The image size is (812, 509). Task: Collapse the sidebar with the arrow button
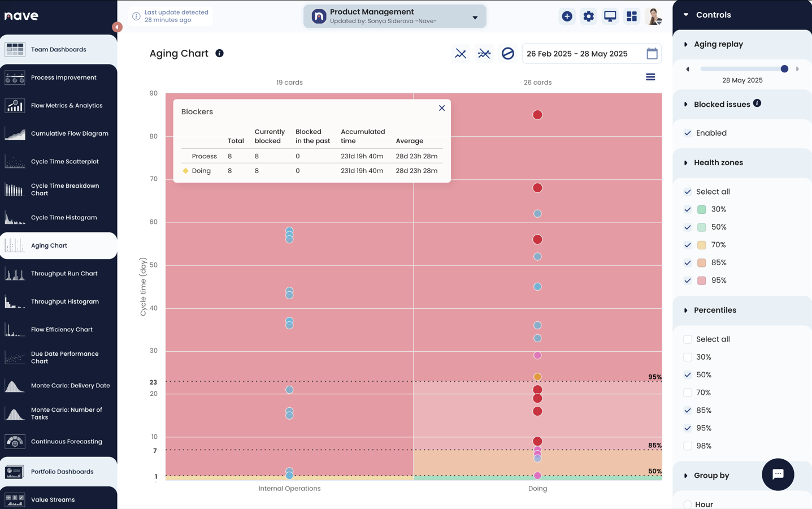pos(117,27)
